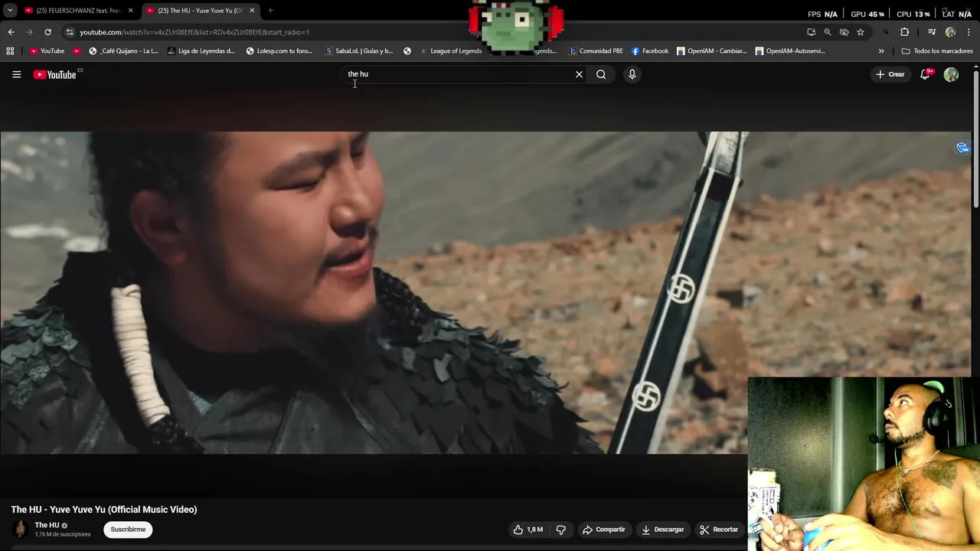Open YouTube notifications bell
Image resolution: width=980 pixels, height=551 pixels.
[x=926, y=74]
